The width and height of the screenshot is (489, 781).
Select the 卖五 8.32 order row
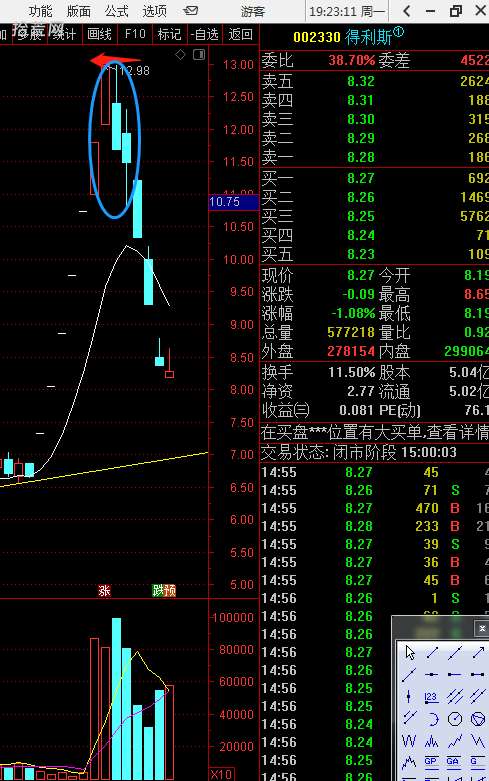(x=374, y=81)
